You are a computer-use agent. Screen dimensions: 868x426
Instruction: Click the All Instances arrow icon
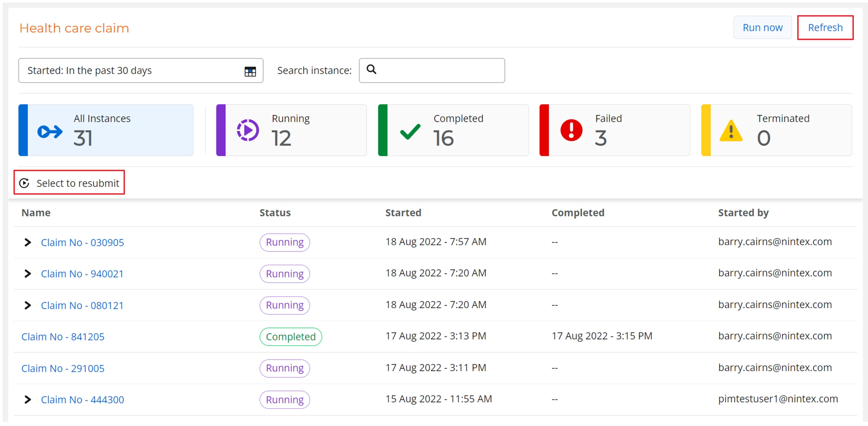(50, 131)
